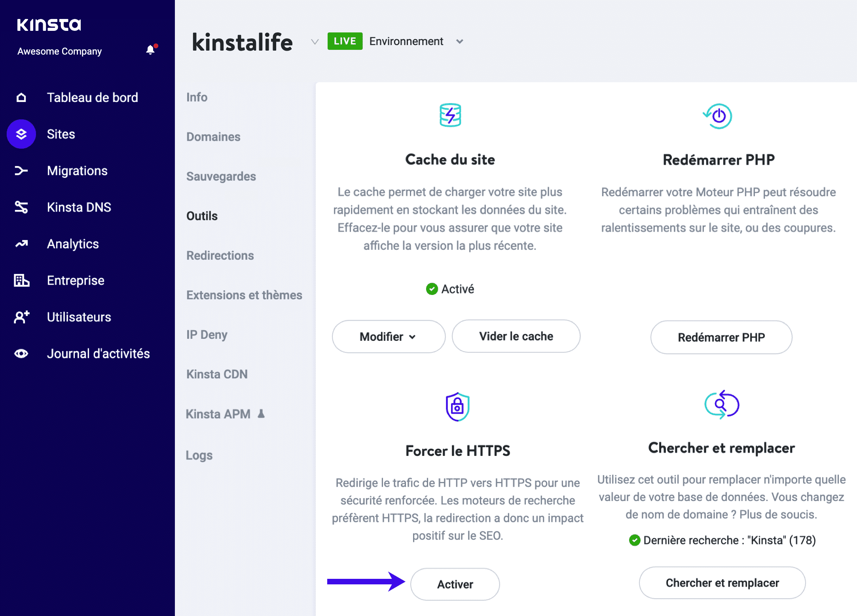The height and width of the screenshot is (616, 857).
Task: Click the Sites layers icon
Action: pyautogui.click(x=21, y=134)
